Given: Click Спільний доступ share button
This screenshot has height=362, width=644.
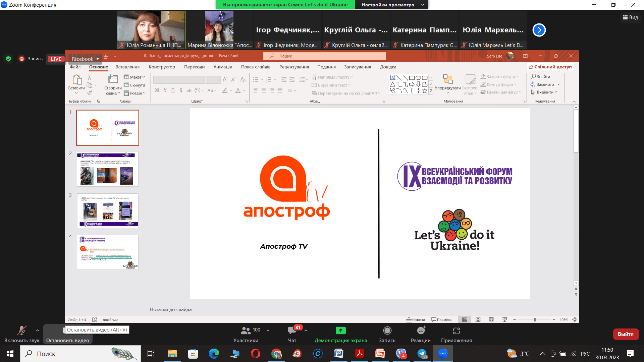Looking at the screenshot, I should pos(550,67).
